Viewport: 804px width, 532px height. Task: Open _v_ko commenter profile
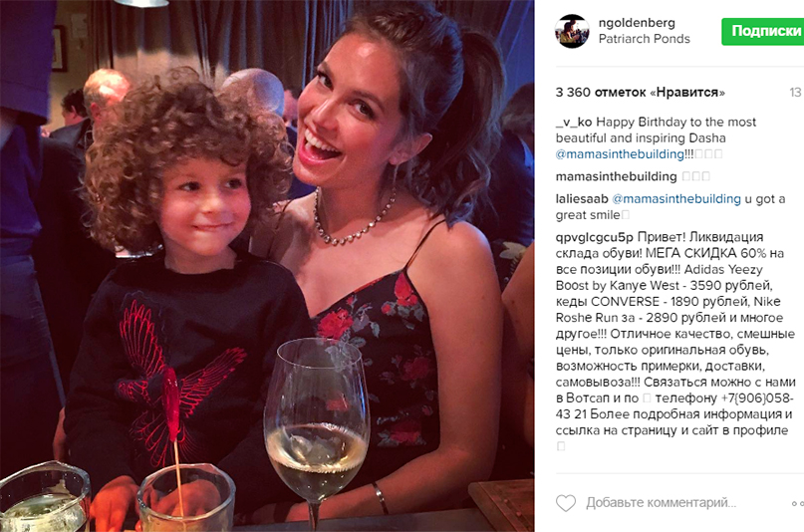pyautogui.click(x=574, y=122)
